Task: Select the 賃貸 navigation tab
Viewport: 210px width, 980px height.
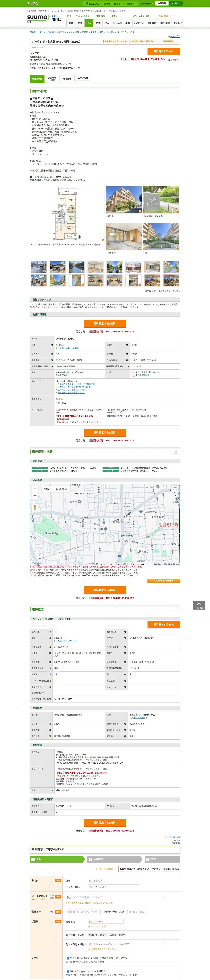Action: (x=70, y=23)
